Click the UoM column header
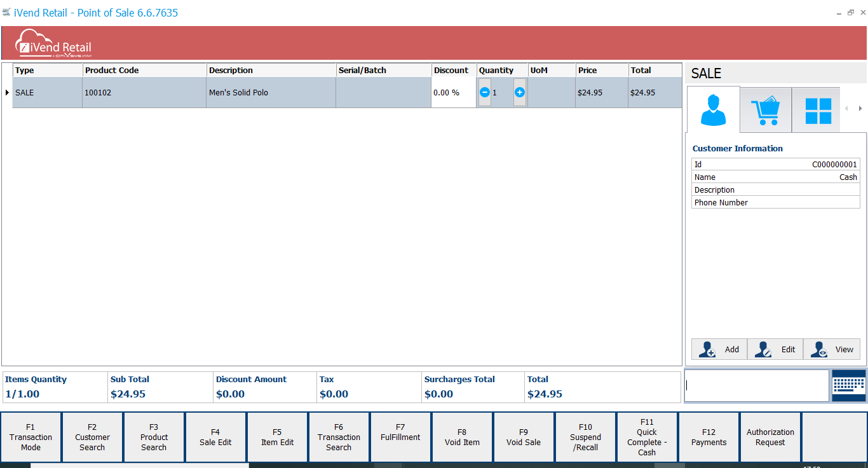The height and width of the screenshot is (468, 868). pos(552,71)
